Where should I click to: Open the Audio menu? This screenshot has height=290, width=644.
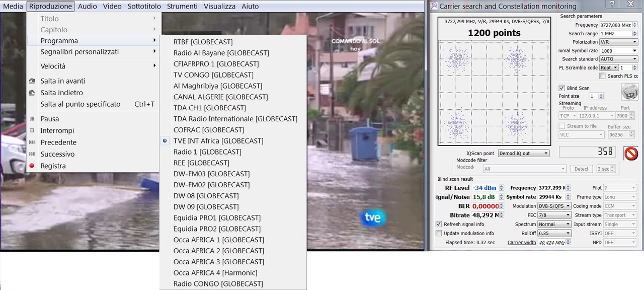click(x=88, y=6)
